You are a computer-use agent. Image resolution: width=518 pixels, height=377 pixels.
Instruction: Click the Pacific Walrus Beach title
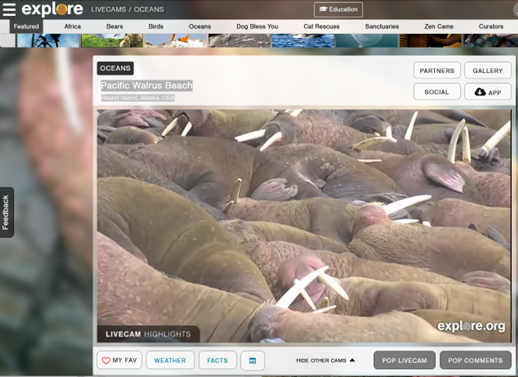[147, 86]
